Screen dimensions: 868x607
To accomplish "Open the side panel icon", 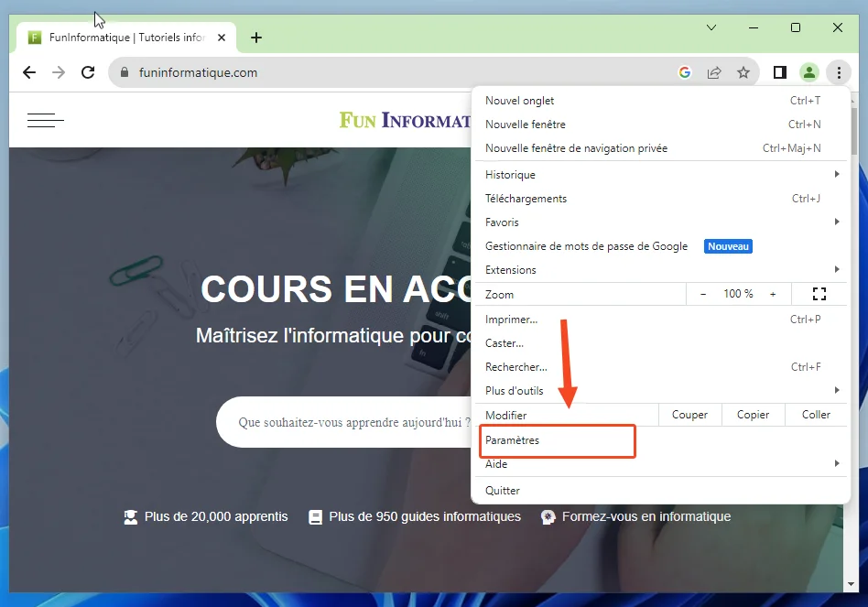I will tap(780, 72).
